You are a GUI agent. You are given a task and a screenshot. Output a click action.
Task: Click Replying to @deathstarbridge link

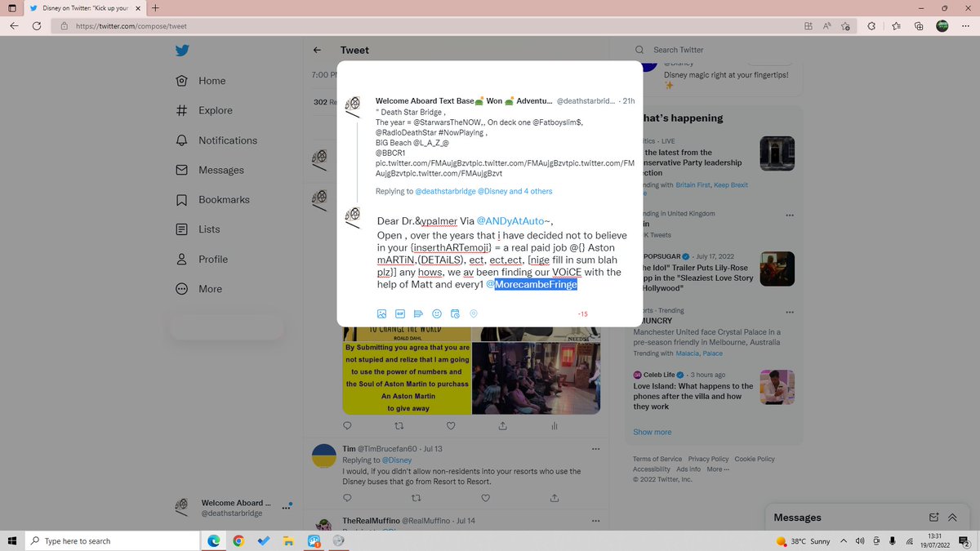point(444,192)
